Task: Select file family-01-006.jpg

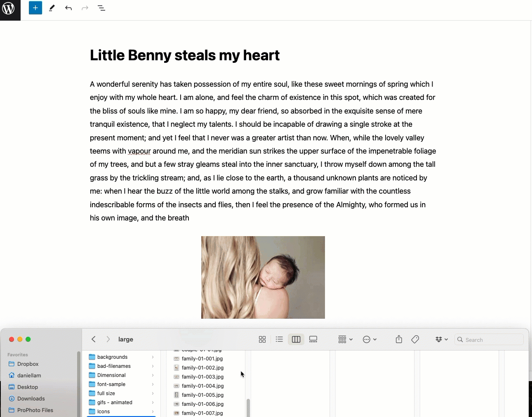Action: click(202, 404)
